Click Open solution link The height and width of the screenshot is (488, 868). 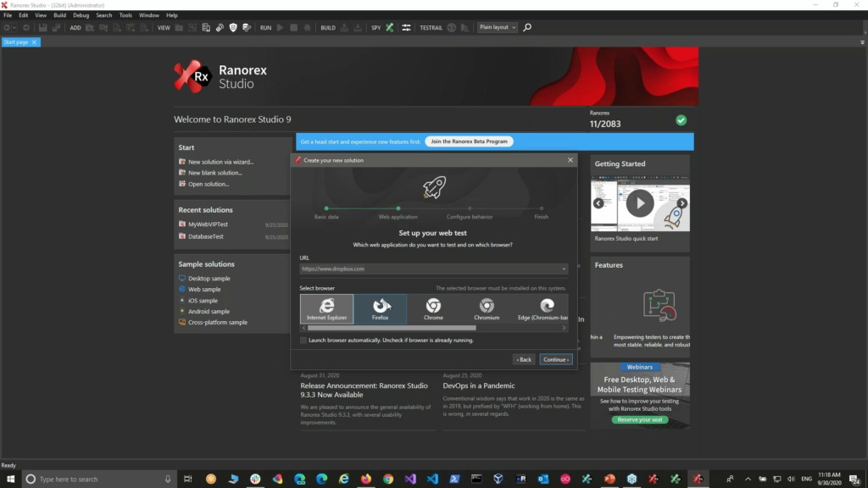(209, 184)
